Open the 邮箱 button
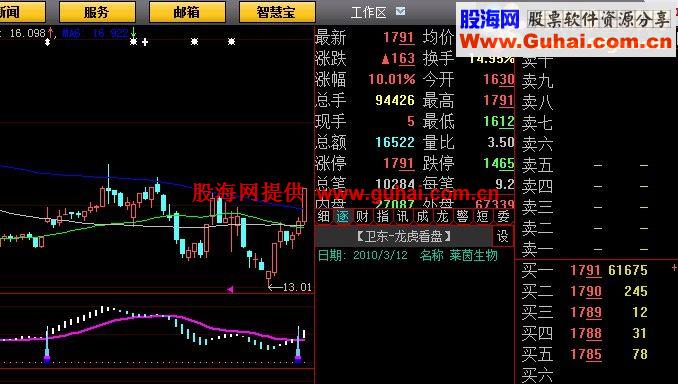This screenshot has width=678, height=384. click(187, 12)
